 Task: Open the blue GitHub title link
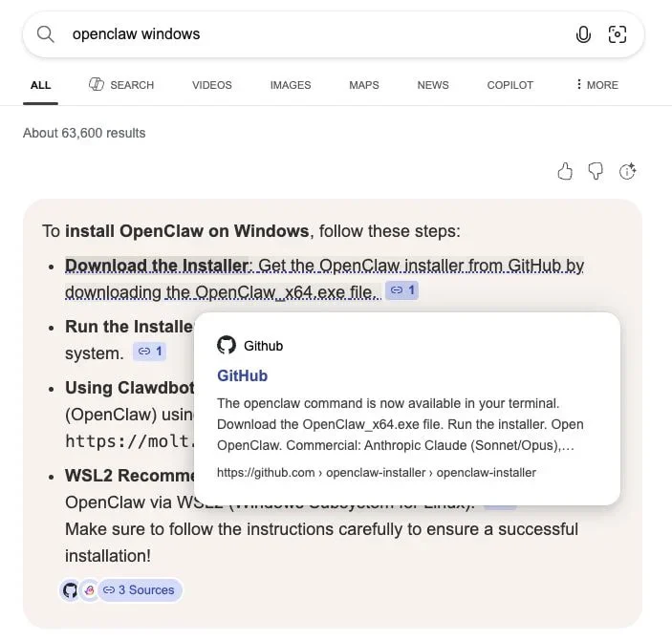click(x=242, y=375)
